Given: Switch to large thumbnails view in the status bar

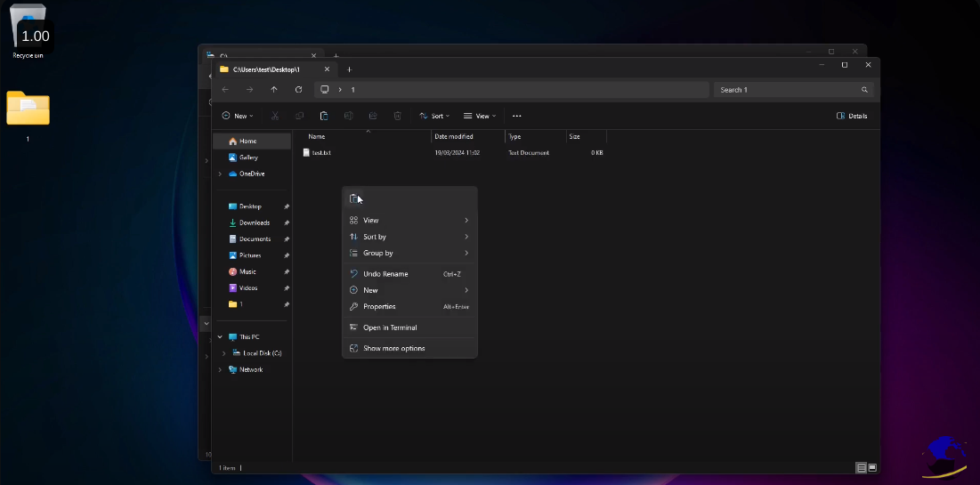Looking at the screenshot, I should click(872, 467).
